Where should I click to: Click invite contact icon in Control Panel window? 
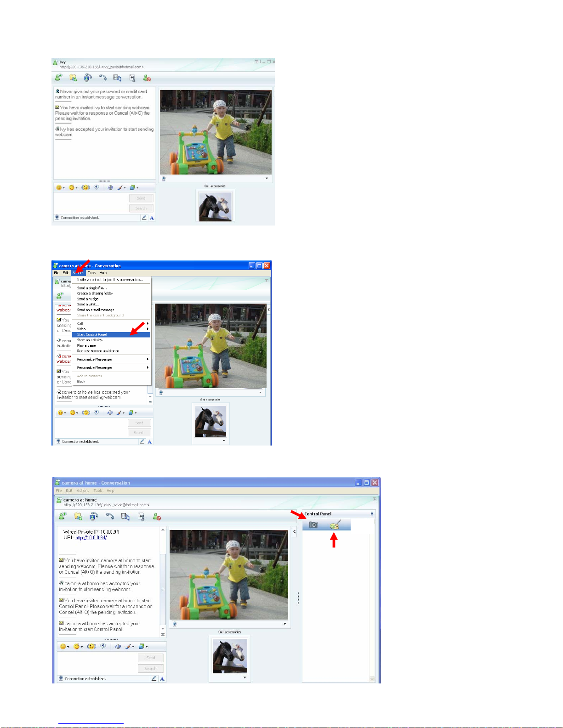pyautogui.click(x=63, y=516)
